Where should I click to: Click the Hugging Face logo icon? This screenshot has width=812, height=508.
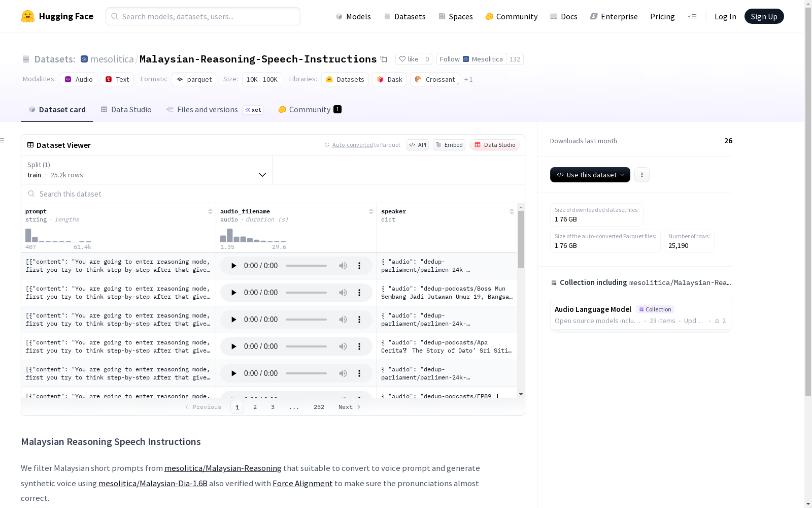click(28, 16)
